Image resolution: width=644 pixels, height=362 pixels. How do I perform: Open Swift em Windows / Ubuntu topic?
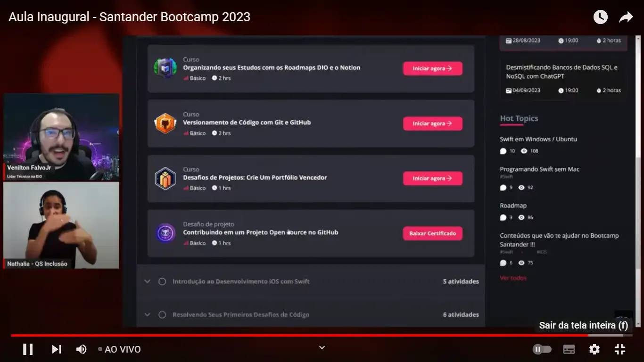click(x=538, y=139)
